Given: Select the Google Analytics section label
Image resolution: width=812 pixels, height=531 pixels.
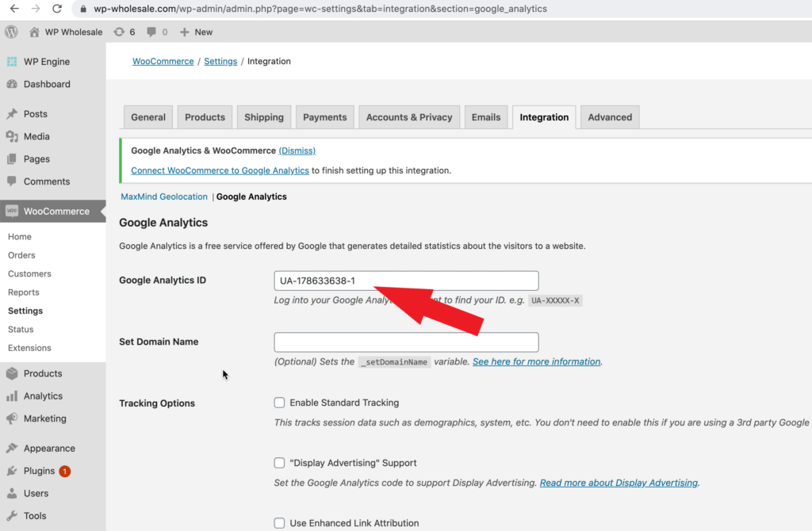Looking at the screenshot, I should pos(251,197).
